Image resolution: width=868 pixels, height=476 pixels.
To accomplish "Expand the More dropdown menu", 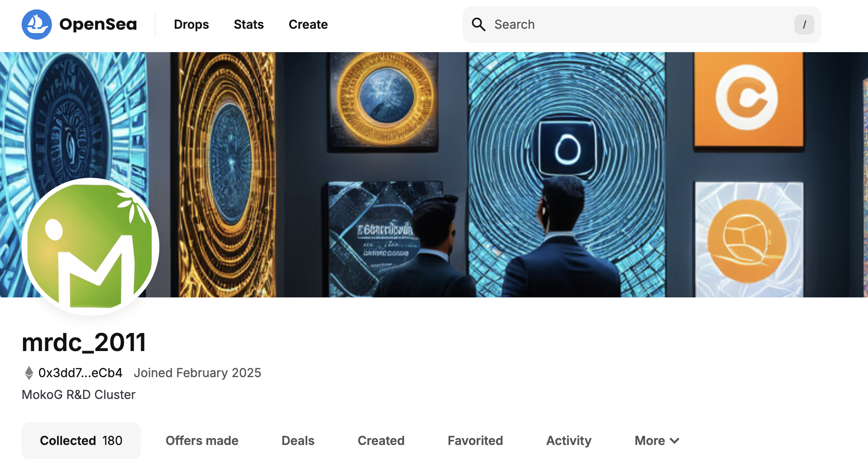I will (x=657, y=441).
